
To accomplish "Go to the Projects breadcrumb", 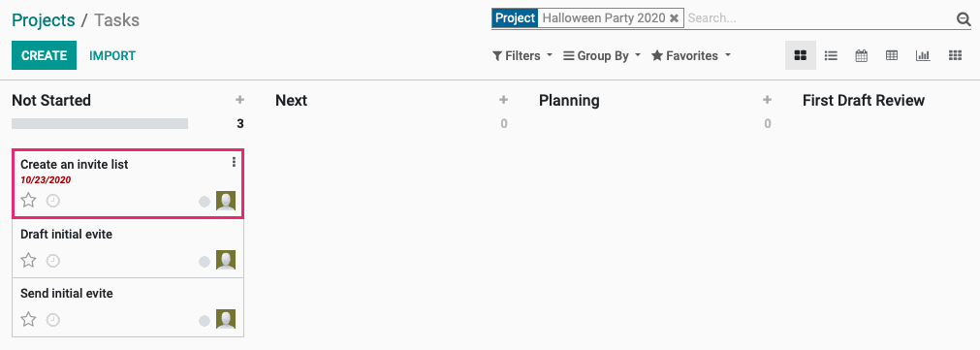I will [44, 20].
